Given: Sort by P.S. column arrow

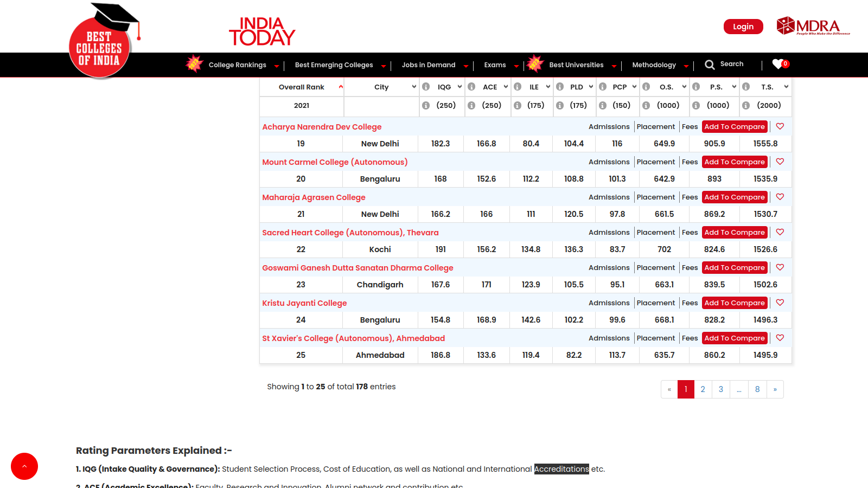Looking at the screenshot, I should pos(734,87).
